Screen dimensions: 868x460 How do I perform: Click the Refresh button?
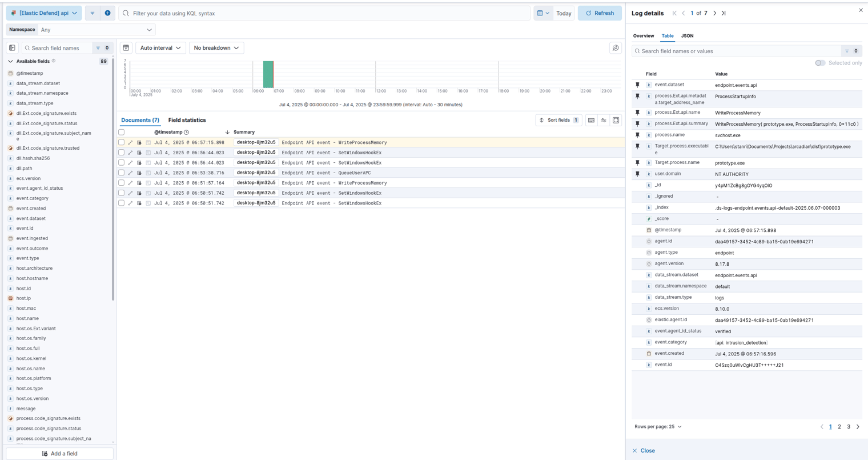coord(600,13)
